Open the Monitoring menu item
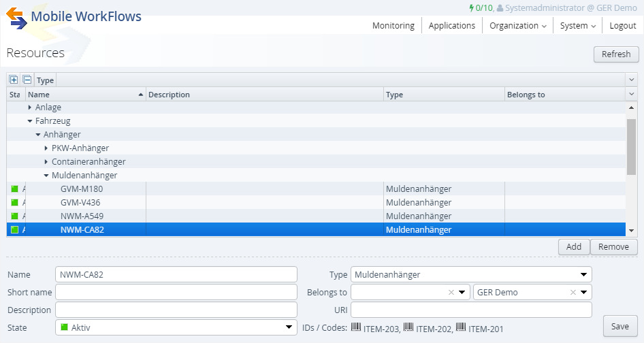 393,26
